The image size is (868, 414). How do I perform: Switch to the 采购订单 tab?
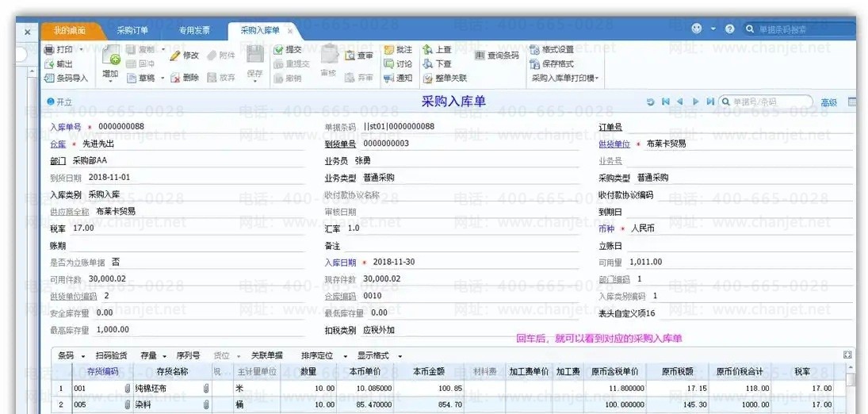pyautogui.click(x=132, y=30)
